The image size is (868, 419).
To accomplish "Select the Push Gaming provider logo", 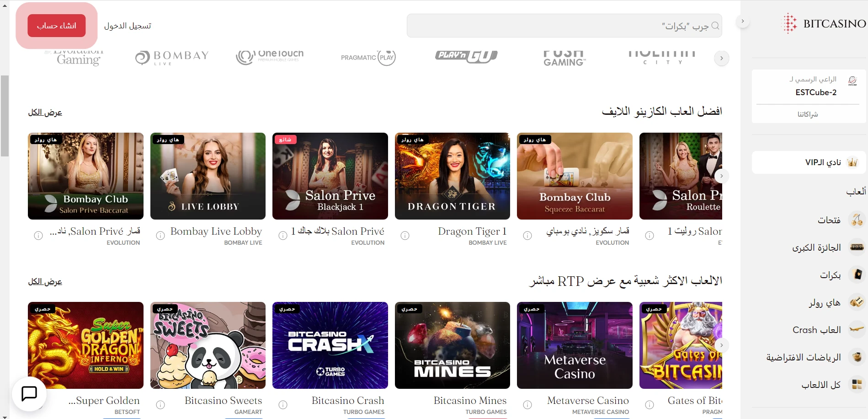I will (564, 58).
